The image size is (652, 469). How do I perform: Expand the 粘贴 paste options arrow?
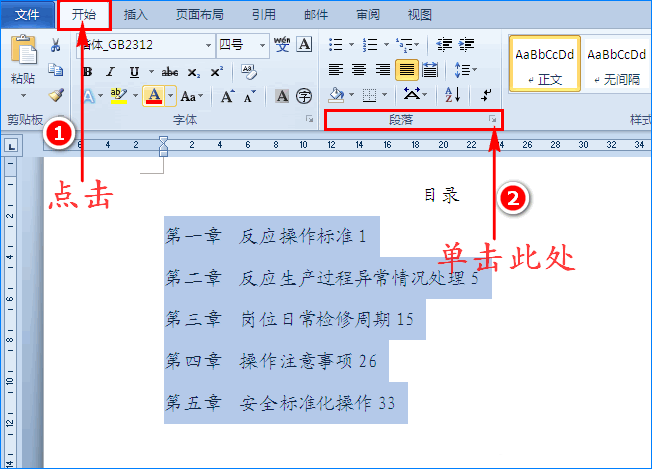tap(23, 96)
